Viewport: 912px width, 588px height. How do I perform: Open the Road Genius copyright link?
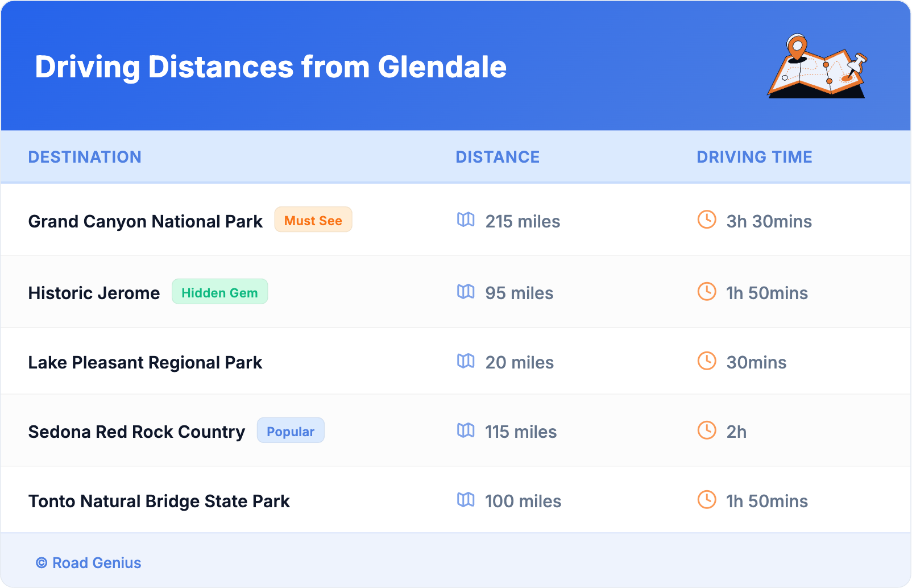89,563
